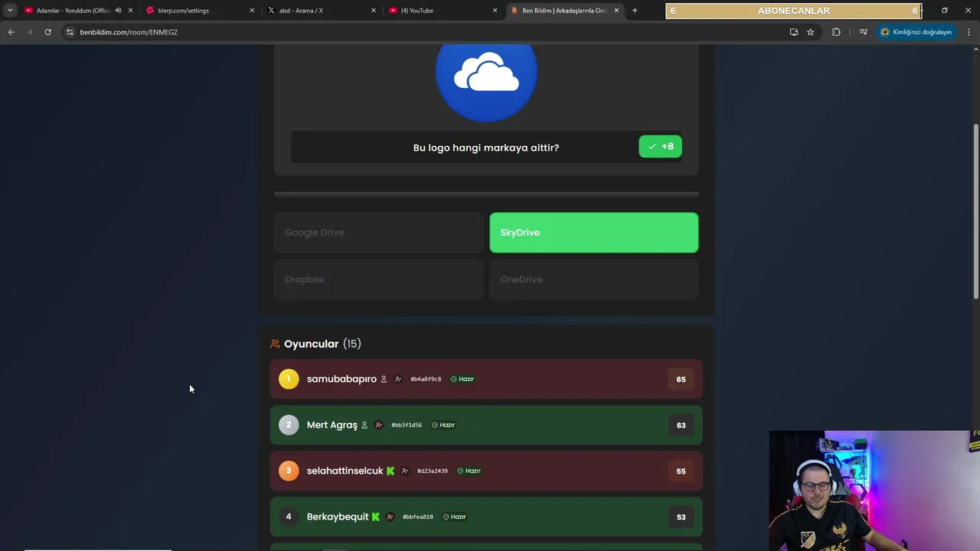This screenshot has width=980, height=551.
Task: Open the browser extensions puzzle icon
Action: [836, 32]
